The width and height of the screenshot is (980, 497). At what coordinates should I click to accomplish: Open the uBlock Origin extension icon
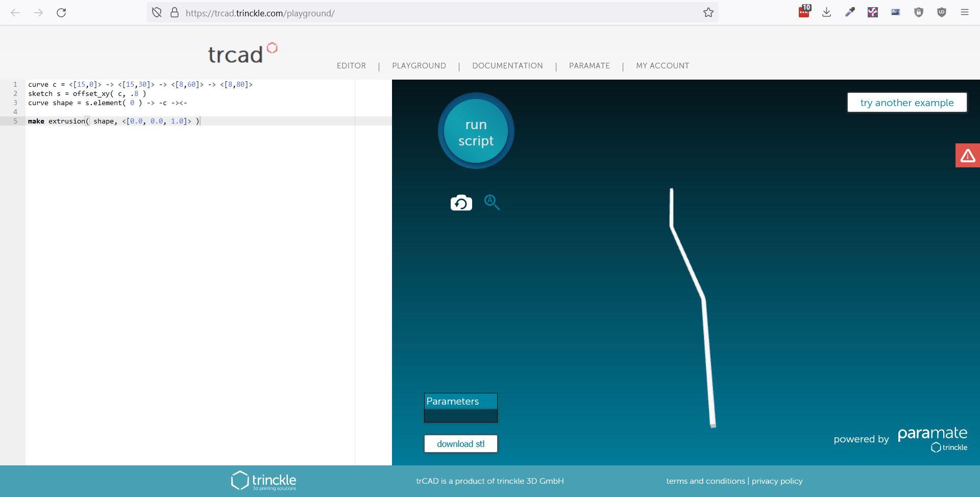tap(942, 12)
